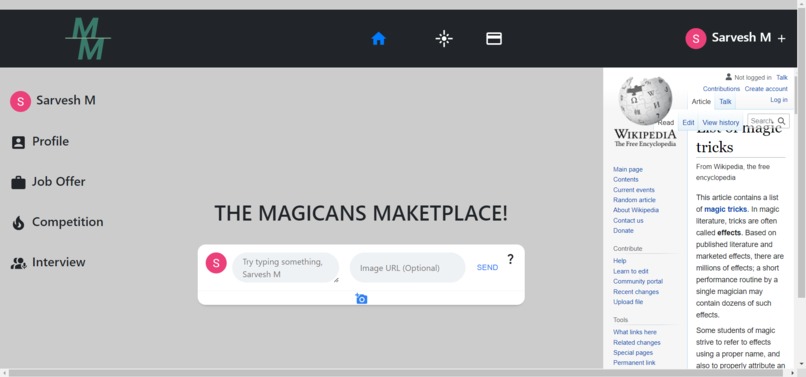
Task: Click the Wikipedia Create account link
Action: tap(766, 89)
